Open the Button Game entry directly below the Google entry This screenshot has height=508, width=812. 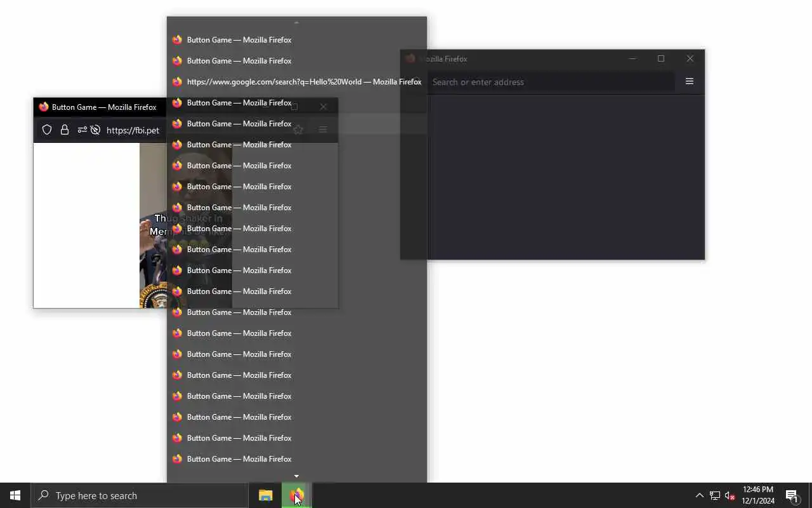(x=297, y=103)
